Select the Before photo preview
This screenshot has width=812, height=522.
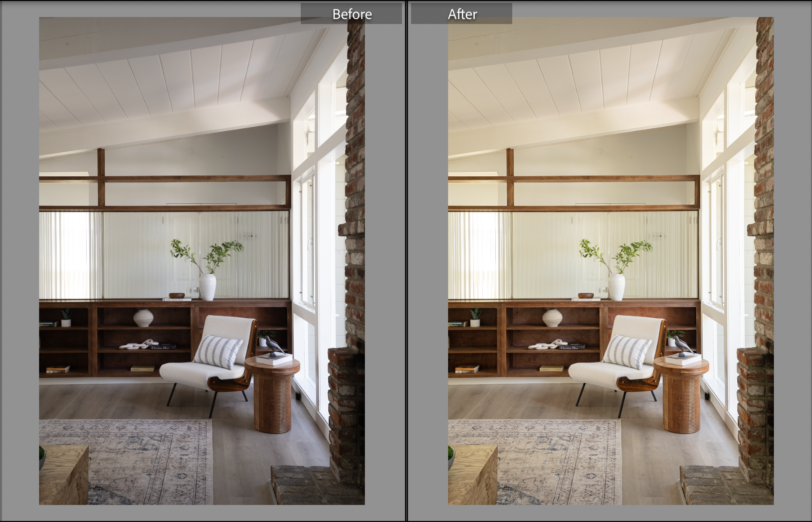[202, 261]
